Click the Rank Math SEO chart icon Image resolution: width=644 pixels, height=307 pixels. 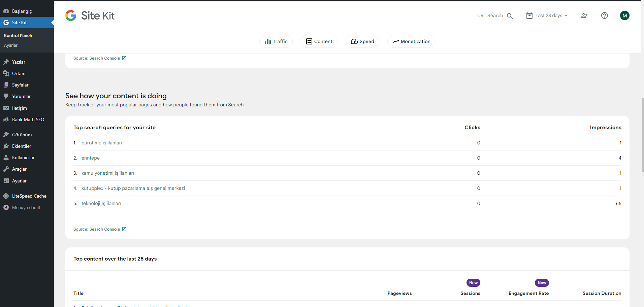click(6, 120)
